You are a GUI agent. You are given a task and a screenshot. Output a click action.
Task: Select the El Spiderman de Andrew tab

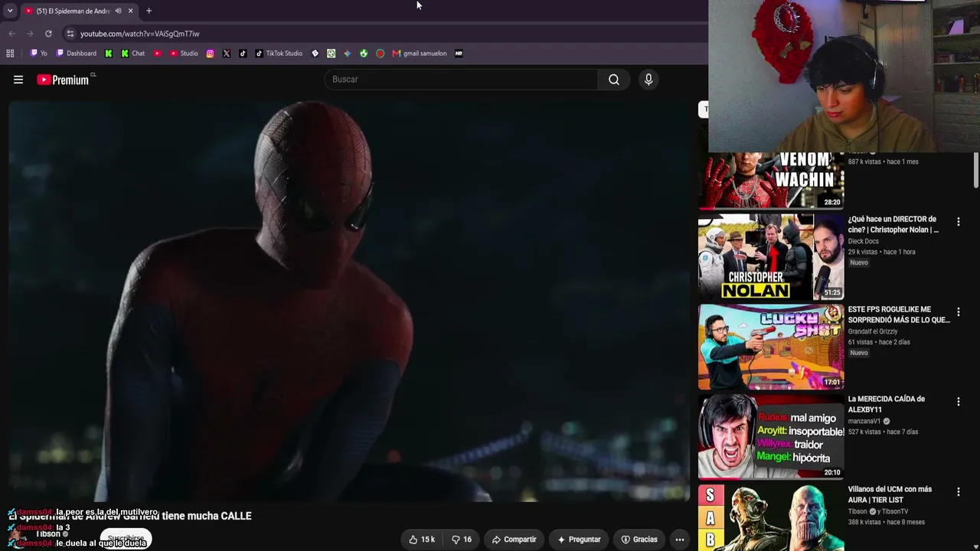(x=73, y=11)
